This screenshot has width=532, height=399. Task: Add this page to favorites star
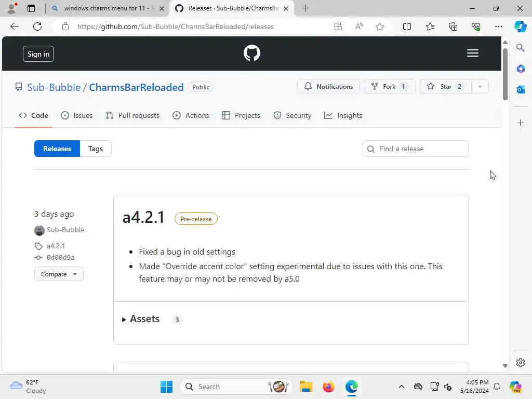click(380, 26)
